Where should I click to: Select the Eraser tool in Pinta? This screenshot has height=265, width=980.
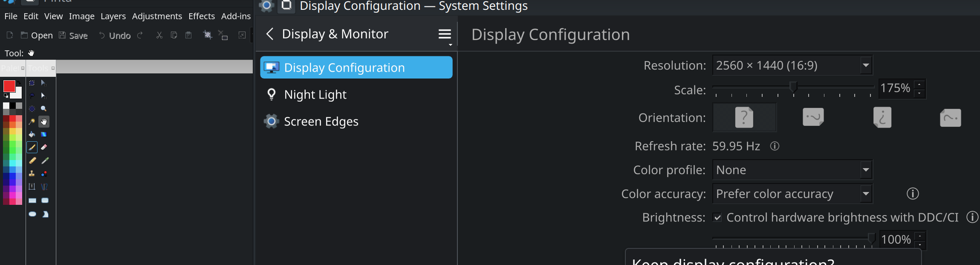click(44, 147)
